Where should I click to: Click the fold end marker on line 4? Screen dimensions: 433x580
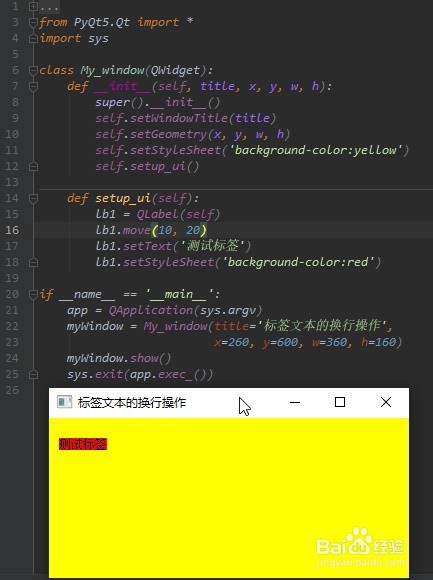33,38
